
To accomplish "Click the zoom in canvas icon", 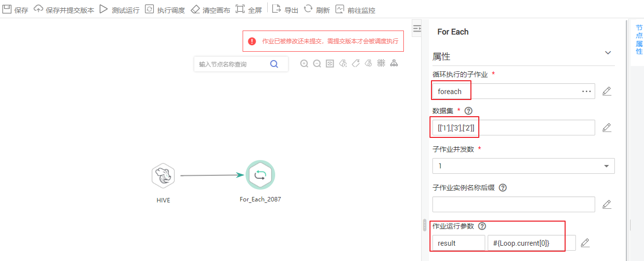I will (x=304, y=64).
